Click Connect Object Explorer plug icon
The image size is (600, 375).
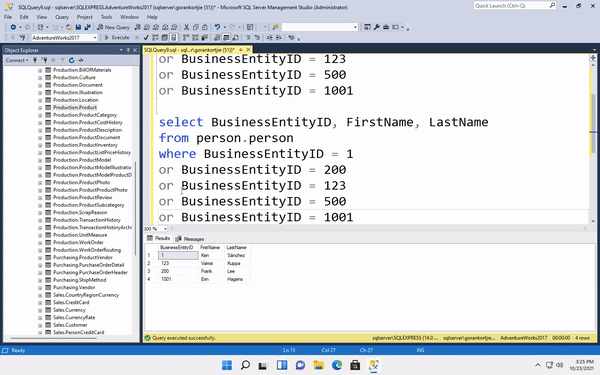pyautogui.click(x=35, y=60)
